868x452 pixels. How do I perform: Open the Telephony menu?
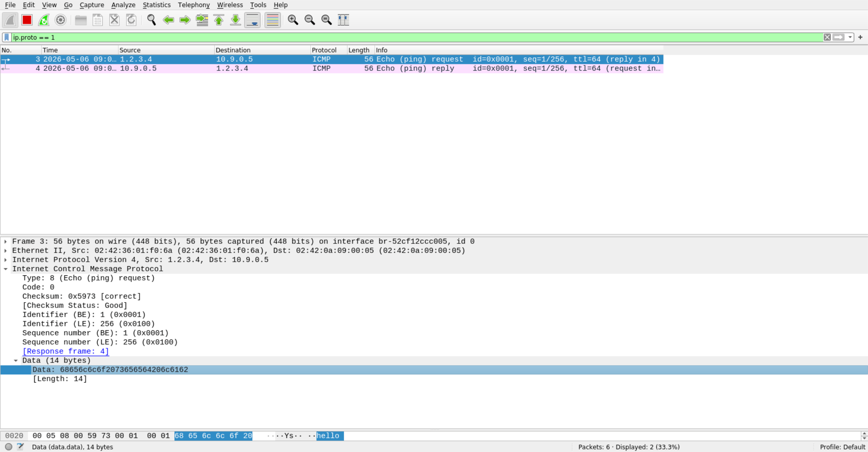pyautogui.click(x=194, y=5)
